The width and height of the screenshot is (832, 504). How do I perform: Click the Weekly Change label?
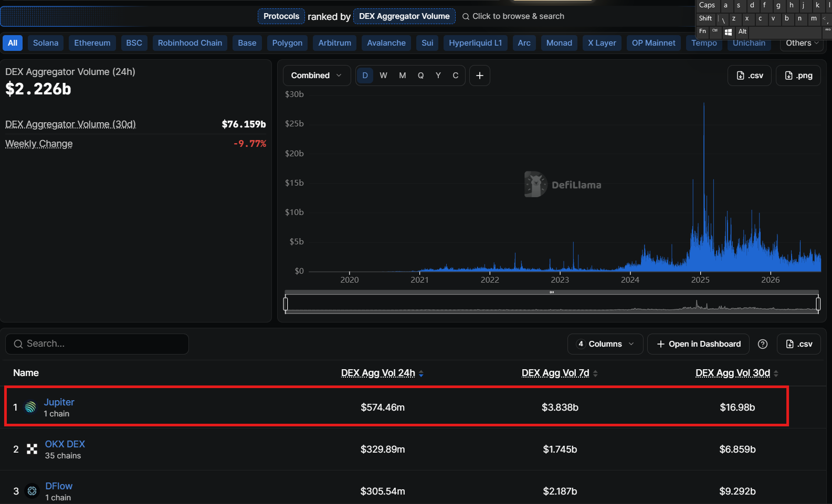pyautogui.click(x=39, y=144)
